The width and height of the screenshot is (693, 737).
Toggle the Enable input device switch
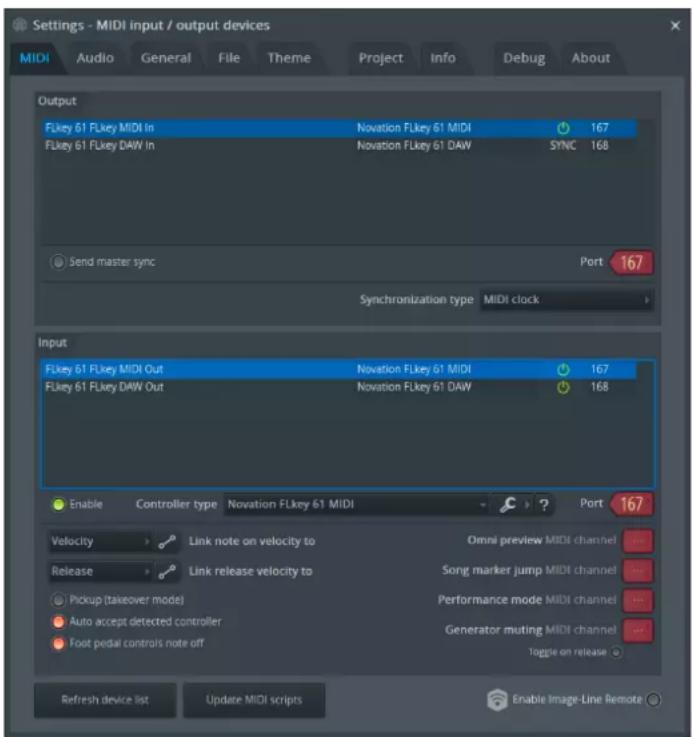pyautogui.click(x=59, y=505)
